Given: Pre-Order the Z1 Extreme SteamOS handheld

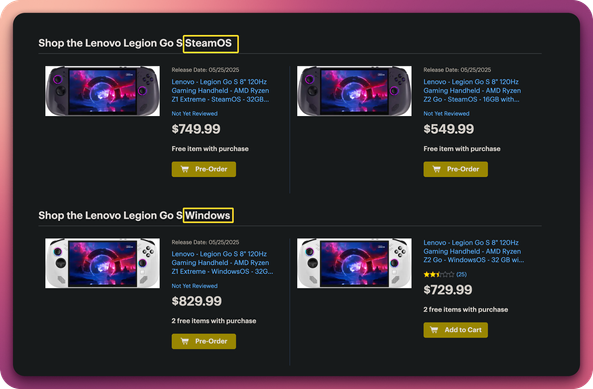Looking at the screenshot, I should coord(204,169).
